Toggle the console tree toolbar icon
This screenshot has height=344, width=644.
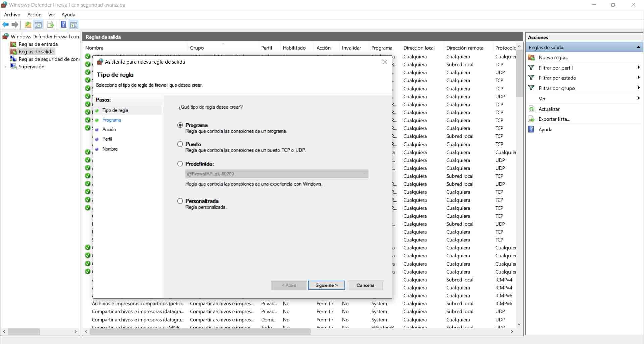point(39,24)
